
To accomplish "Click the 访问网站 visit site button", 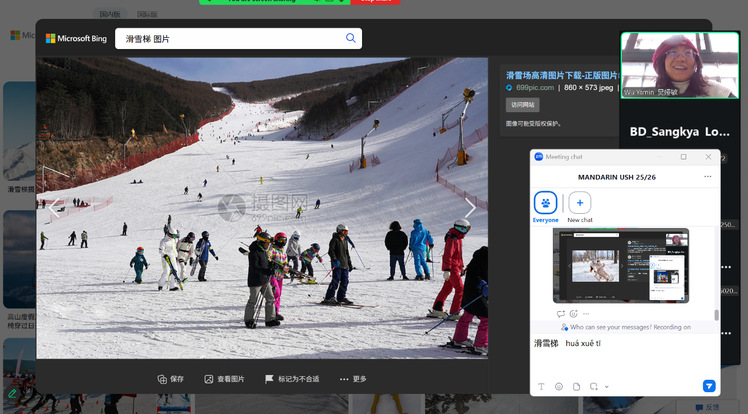I will (x=523, y=105).
